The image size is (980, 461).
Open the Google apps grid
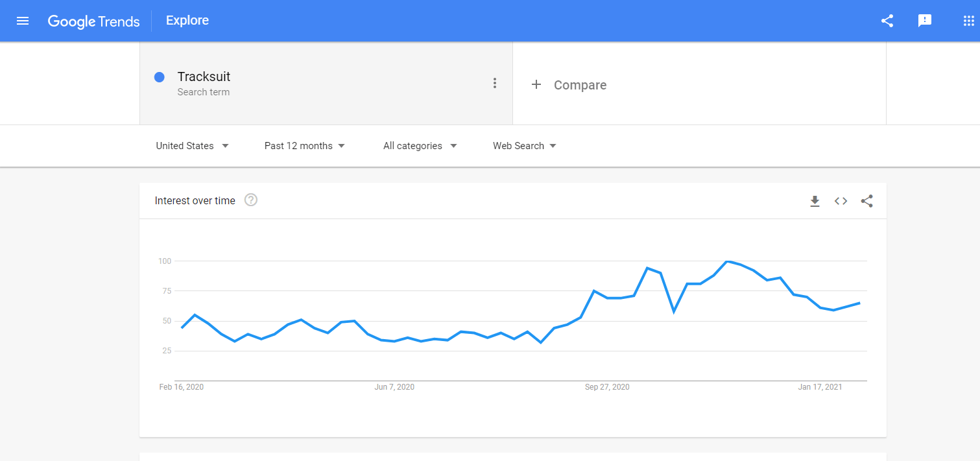[x=969, y=21]
